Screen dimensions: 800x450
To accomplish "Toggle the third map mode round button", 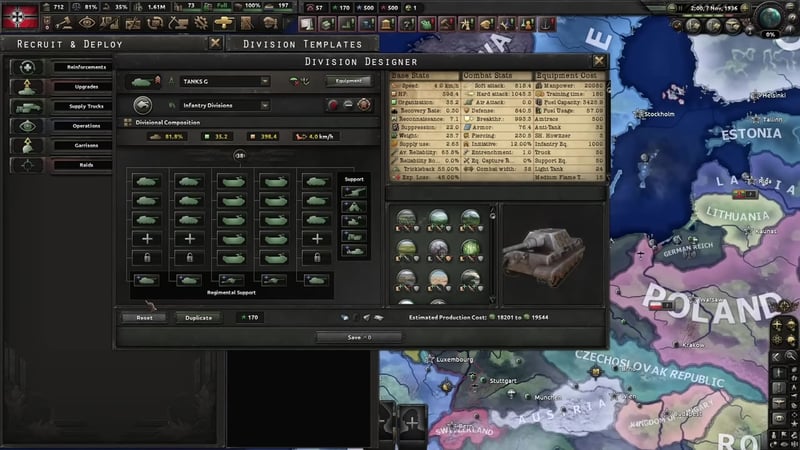I will coord(734,25).
